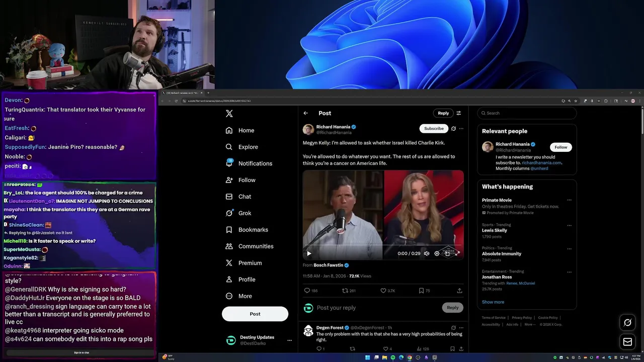Open Degen Forest's profile name
The height and width of the screenshot is (362, 644).
tap(330, 328)
